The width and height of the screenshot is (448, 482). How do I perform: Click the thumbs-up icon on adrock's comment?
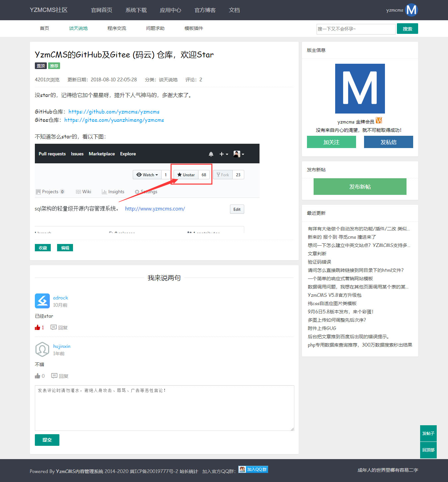click(x=37, y=328)
